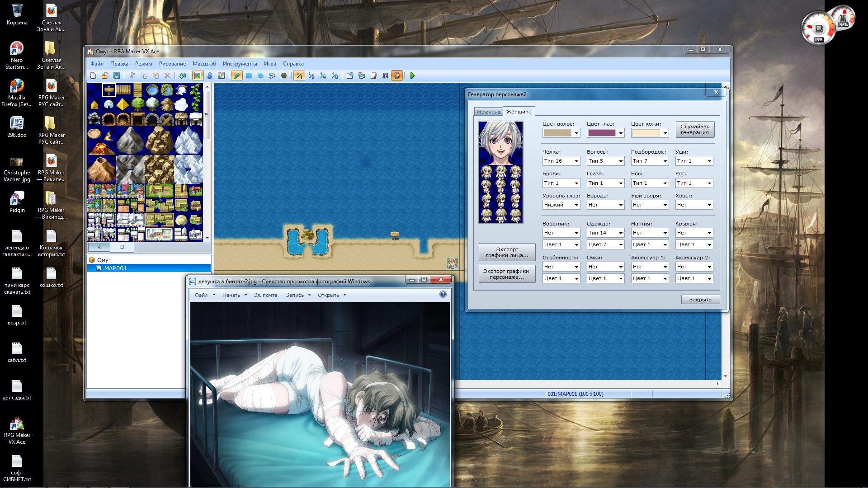Click the Undo arrow icon in toolbar
This screenshot has height=488, width=868.
pos(183,76)
